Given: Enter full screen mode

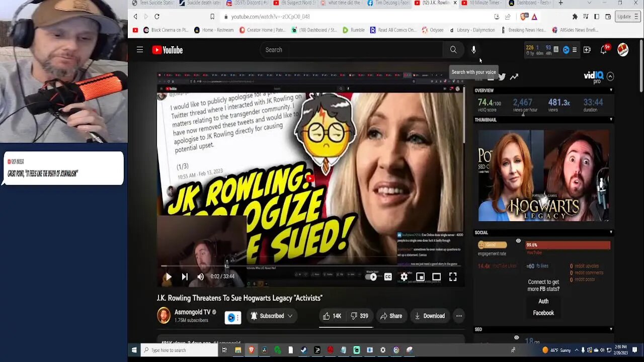Looking at the screenshot, I should click(x=453, y=277).
